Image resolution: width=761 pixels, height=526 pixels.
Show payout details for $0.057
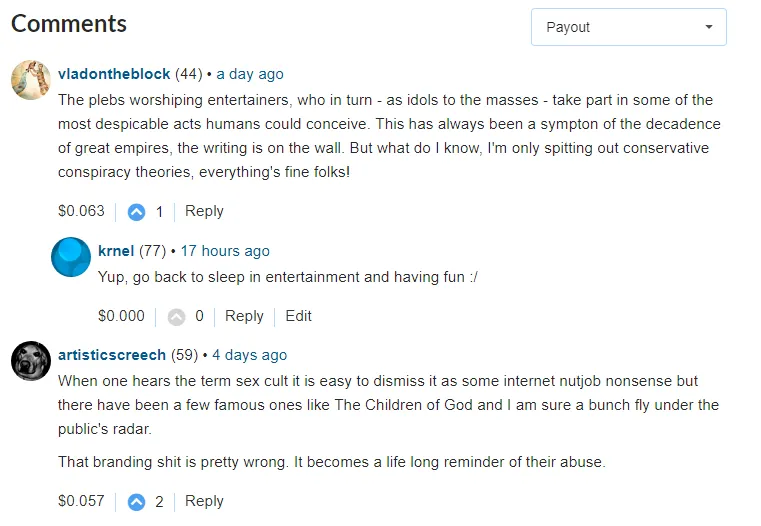81,501
